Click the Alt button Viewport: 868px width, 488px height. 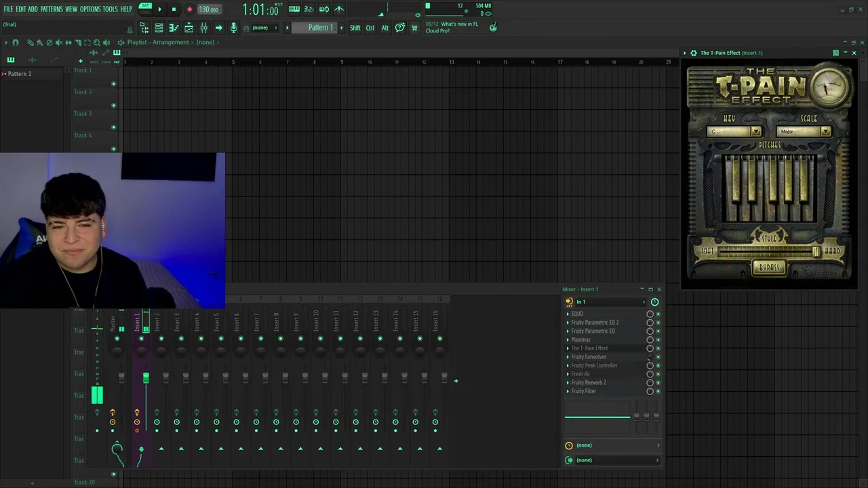point(384,28)
